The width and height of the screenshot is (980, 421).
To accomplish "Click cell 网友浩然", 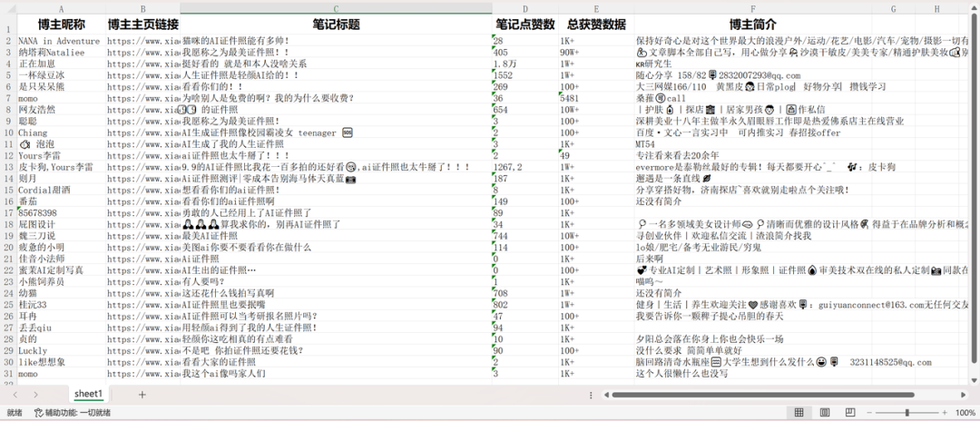I will pos(62,109).
